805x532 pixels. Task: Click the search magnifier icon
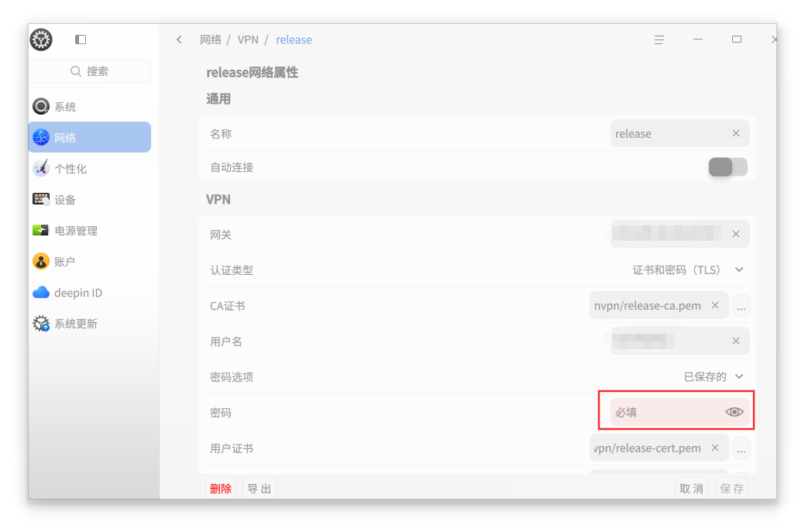pos(75,71)
